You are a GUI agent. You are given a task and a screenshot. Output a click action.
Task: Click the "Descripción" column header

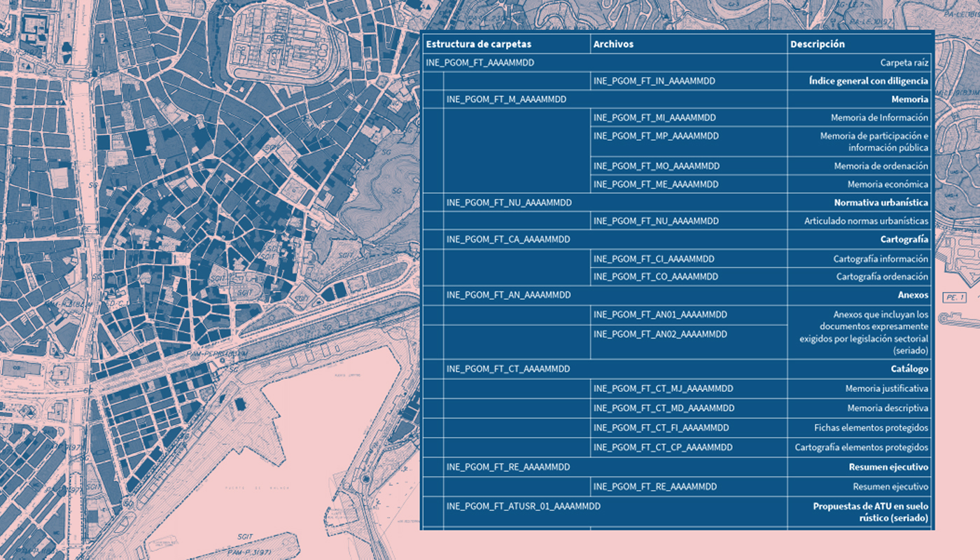pyautogui.click(x=817, y=44)
